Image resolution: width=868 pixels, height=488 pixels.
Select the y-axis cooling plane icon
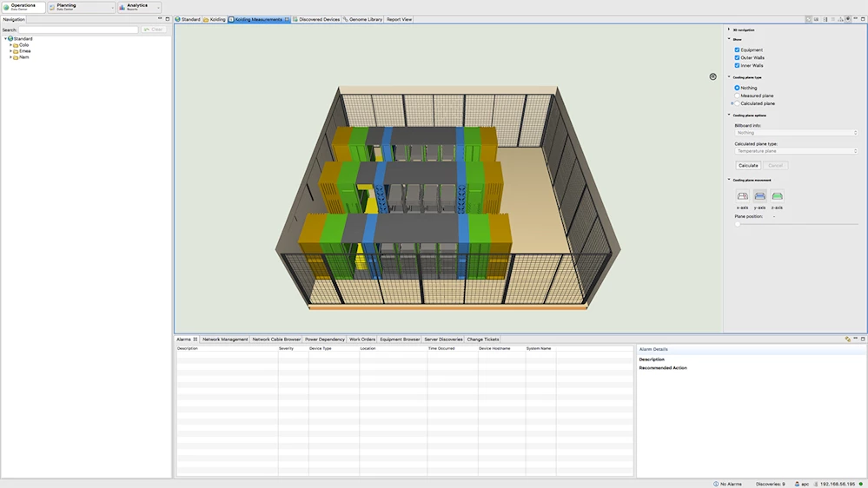pos(759,196)
